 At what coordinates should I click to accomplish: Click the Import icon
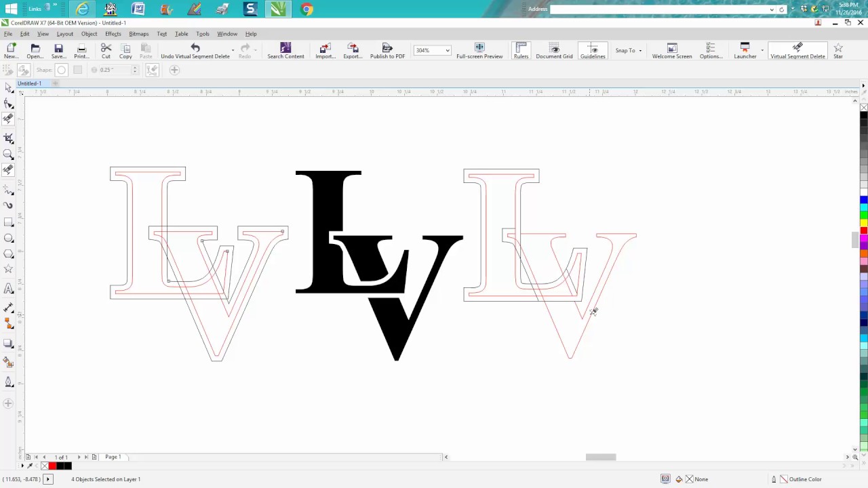pyautogui.click(x=325, y=51)
